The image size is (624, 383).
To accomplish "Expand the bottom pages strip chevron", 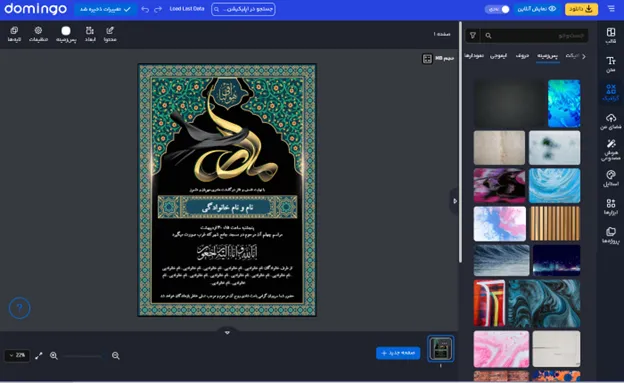I will pos(227,332).
